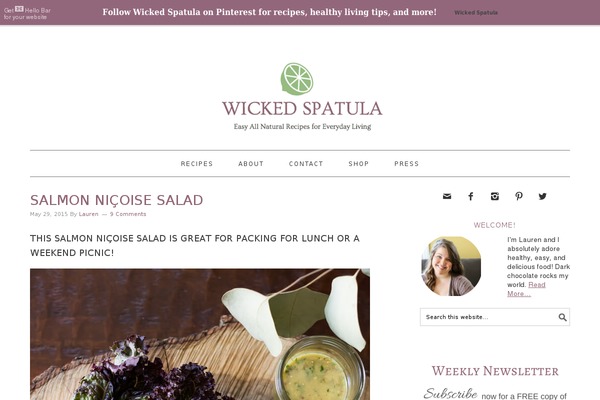This screenshot has height=400, width=600.
Task: Click Lauren's round profile photo
Action: tap(451, 266)
